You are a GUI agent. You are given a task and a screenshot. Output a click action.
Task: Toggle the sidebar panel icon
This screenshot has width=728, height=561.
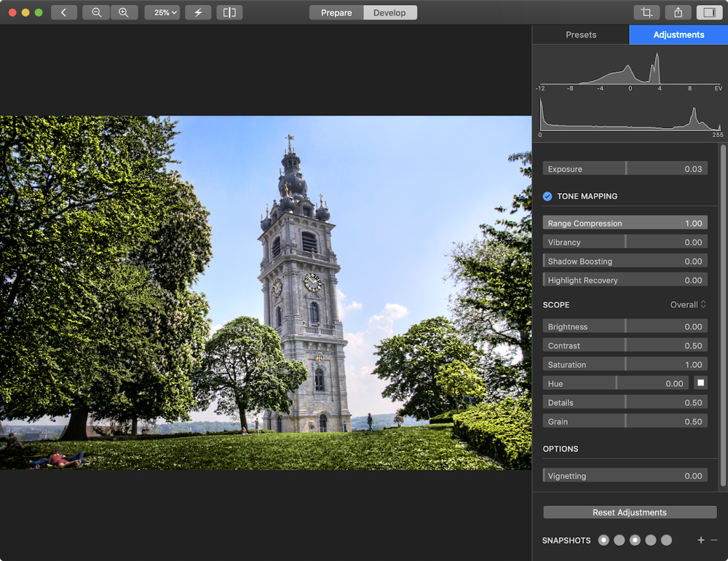pyautogui.click(x=708, y=12)
